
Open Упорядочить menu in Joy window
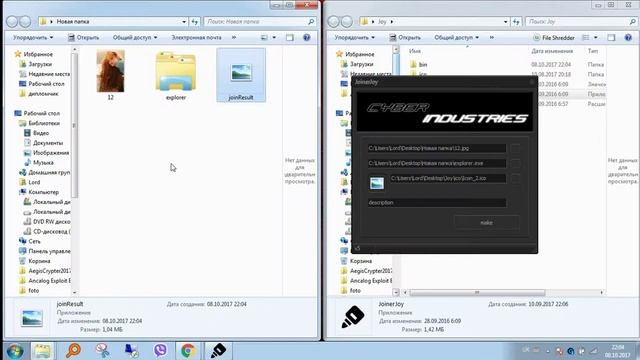[x=354, y=38]
